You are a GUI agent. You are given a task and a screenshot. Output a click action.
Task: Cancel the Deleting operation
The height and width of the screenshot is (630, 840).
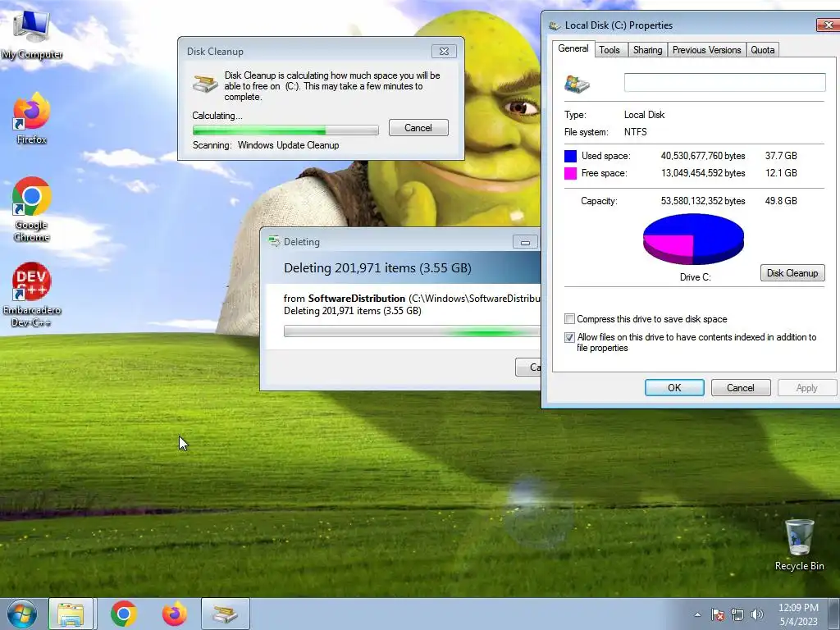tap(528, 367)
